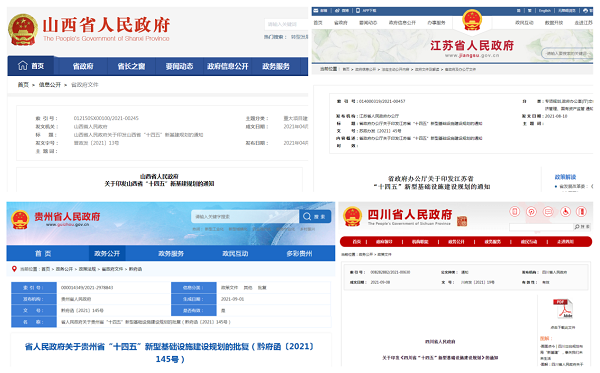Viewport: 600px width, 373px height.
Task: Open 首页 on Sichuan red navigation bar
Action: (x=357, y=242)
